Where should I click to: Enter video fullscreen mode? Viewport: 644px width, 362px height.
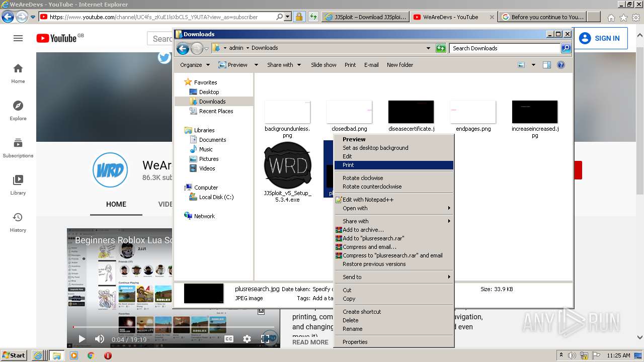(x=265, y=339)
